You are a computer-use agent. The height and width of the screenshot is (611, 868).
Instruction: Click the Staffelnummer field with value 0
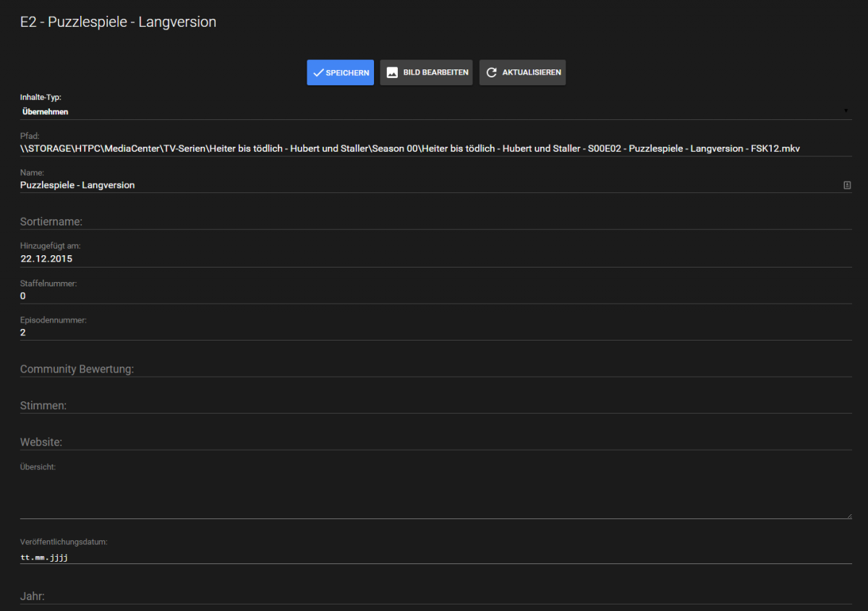(435, 296)
